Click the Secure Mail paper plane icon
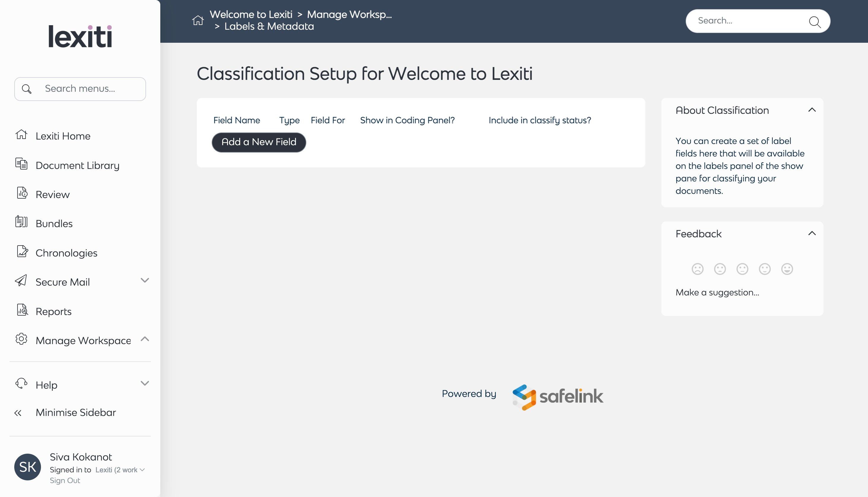The image size is (868, 497). coord(21,281)
